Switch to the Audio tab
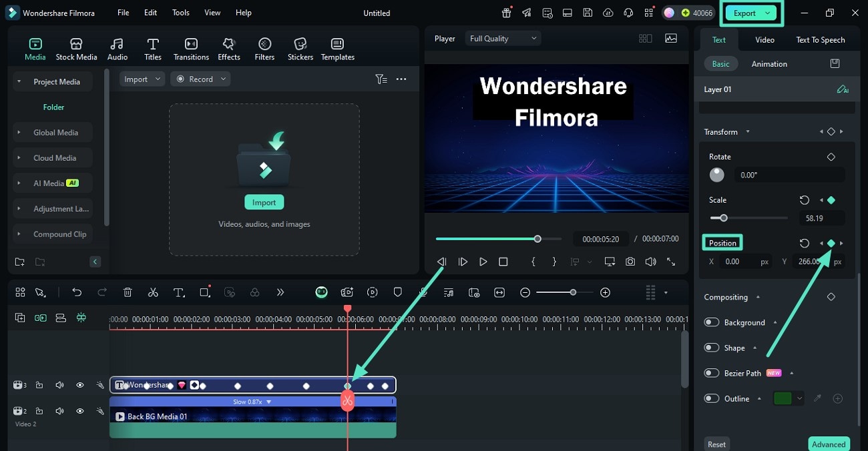Viewport: 868px width, 451px height. pos(118,49)
